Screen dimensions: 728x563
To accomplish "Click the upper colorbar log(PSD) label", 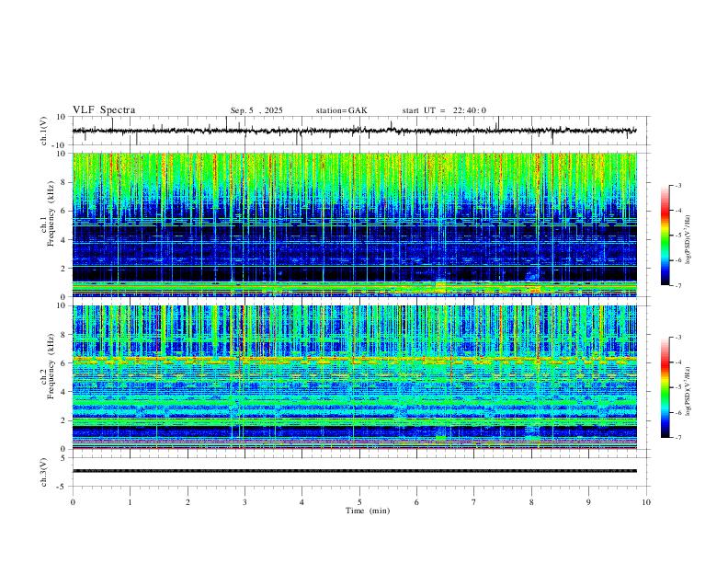I will [688, 240].
